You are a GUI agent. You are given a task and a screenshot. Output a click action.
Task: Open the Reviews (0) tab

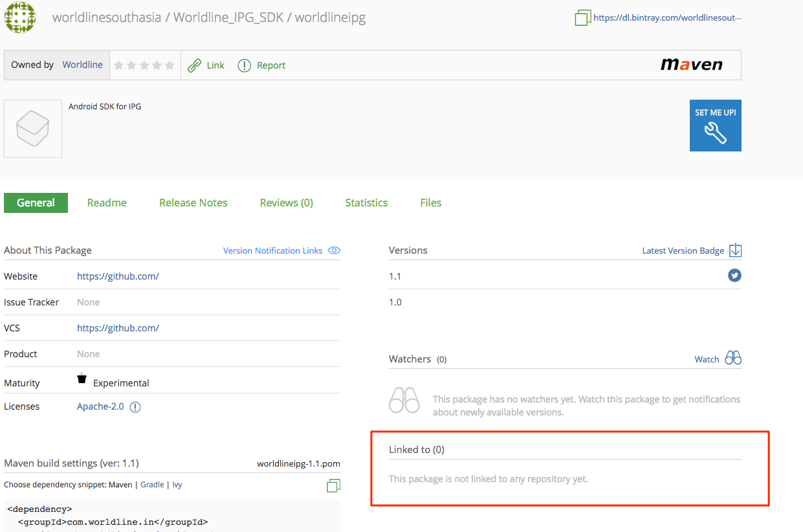click(x=287, y=203)
